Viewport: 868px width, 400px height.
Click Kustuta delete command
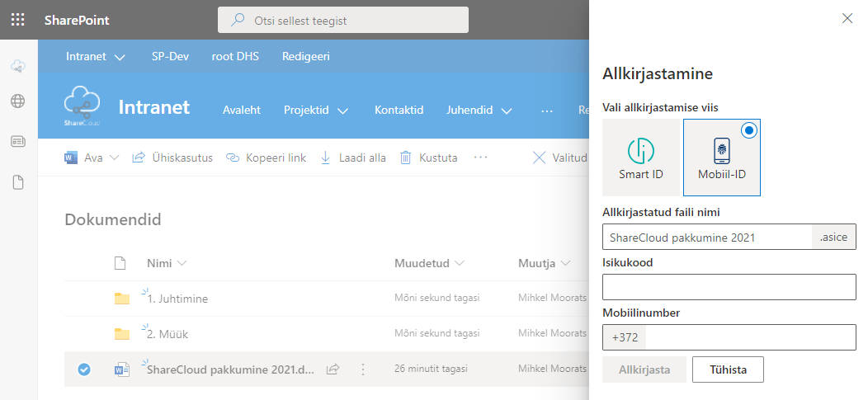click(x=428, y=158)
